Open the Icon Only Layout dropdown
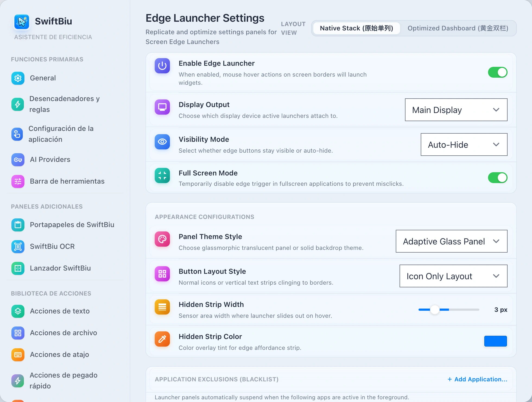The width and height of the screenshot is (532, 402). (x=453, y=276)
